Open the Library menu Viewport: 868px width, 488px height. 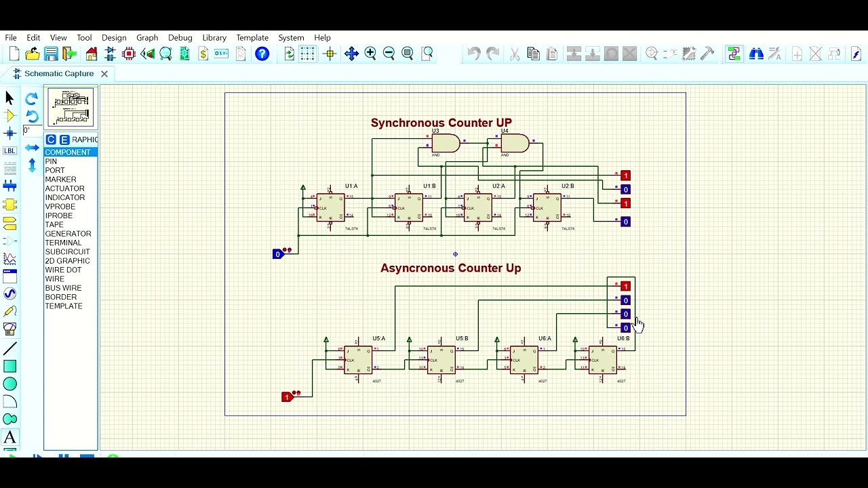point(214,38)
